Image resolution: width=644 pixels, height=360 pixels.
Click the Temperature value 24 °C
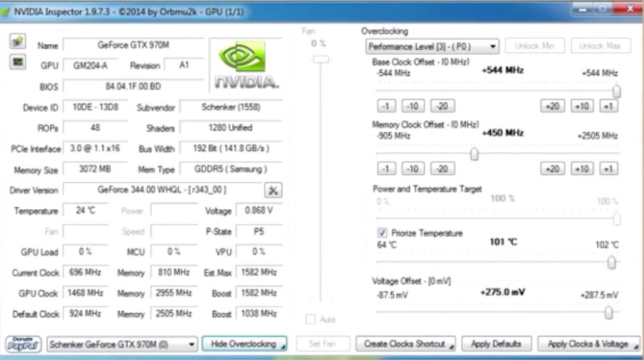85,211
